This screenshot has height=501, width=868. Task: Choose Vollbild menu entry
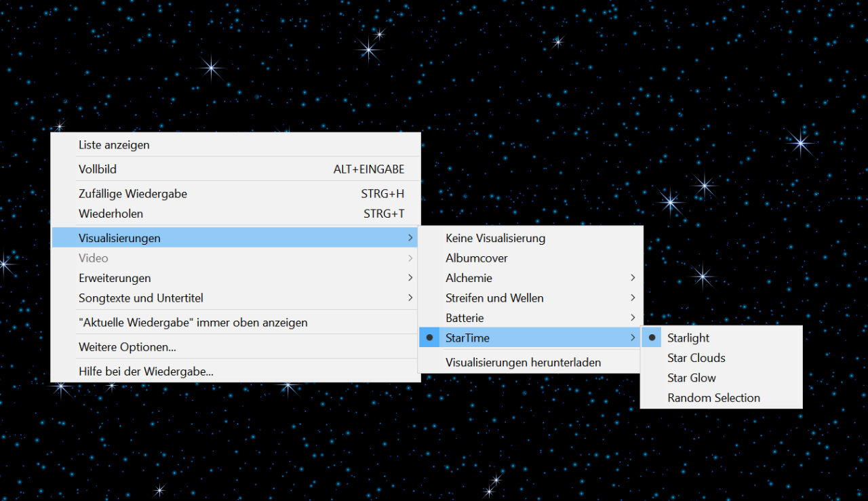pyautogui.click(x=235, y=169)
